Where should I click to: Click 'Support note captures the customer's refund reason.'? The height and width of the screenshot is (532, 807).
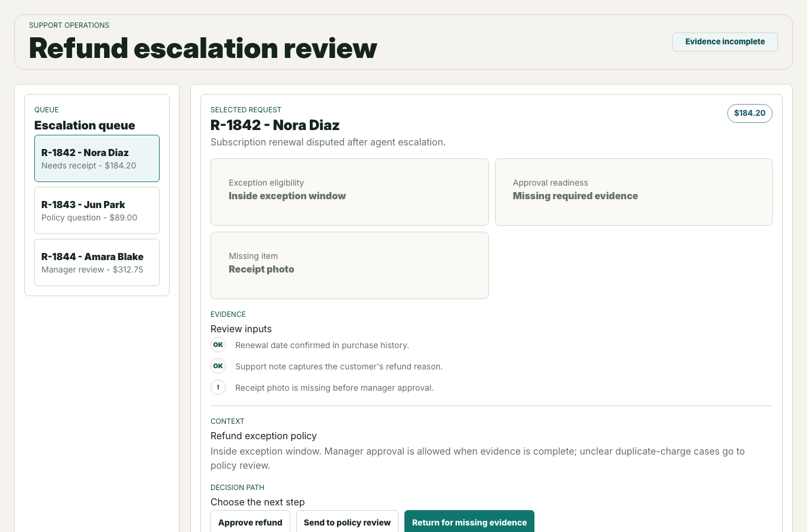339,366
